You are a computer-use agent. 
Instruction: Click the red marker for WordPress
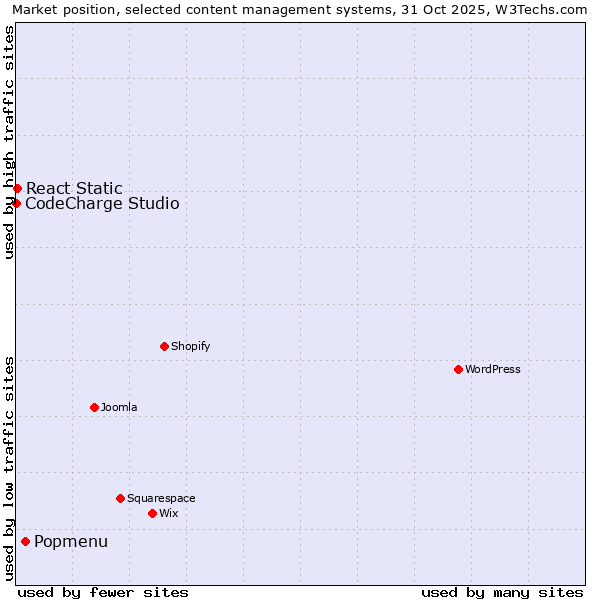(458, 369)
